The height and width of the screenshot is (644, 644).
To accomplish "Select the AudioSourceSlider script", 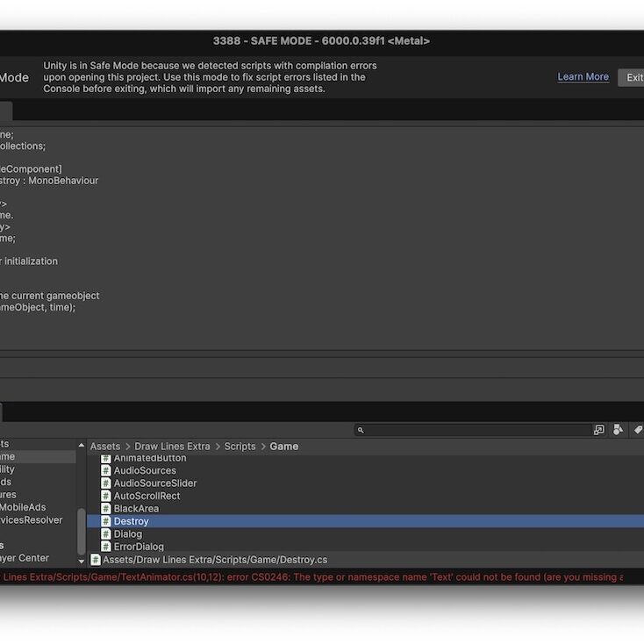I will [x=154, y=483].
